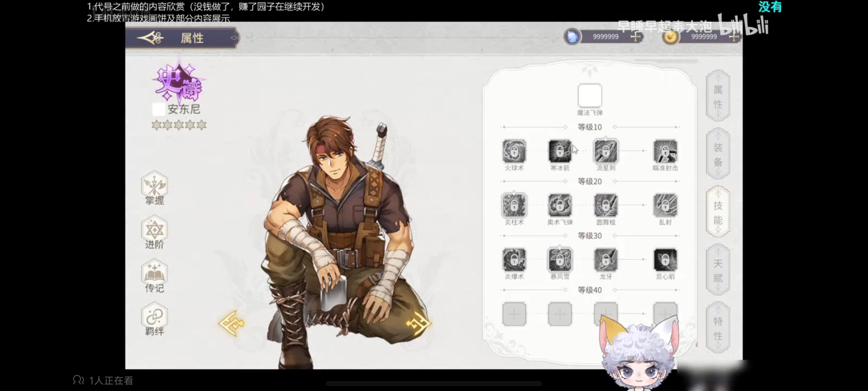Click the caption line starting with 2.手机放置游戏画饼
This screenshot has height=391, width=868.
(158, 18)
